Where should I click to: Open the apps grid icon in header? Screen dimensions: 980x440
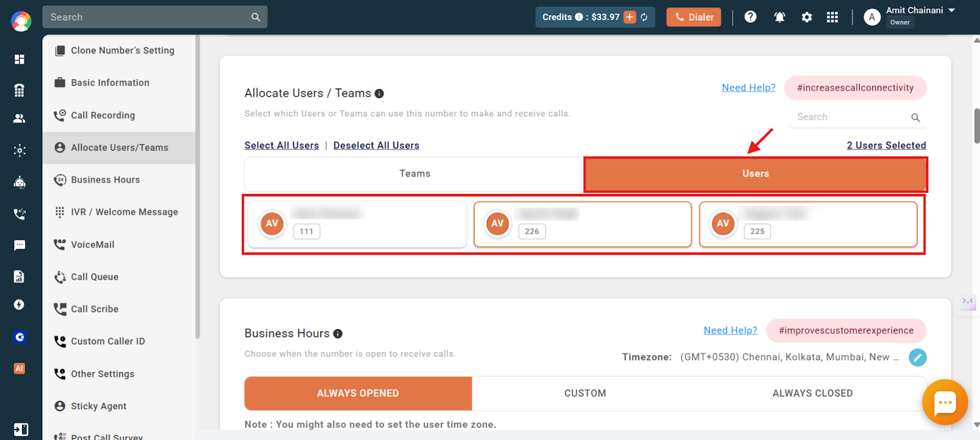tap(832, 17)
